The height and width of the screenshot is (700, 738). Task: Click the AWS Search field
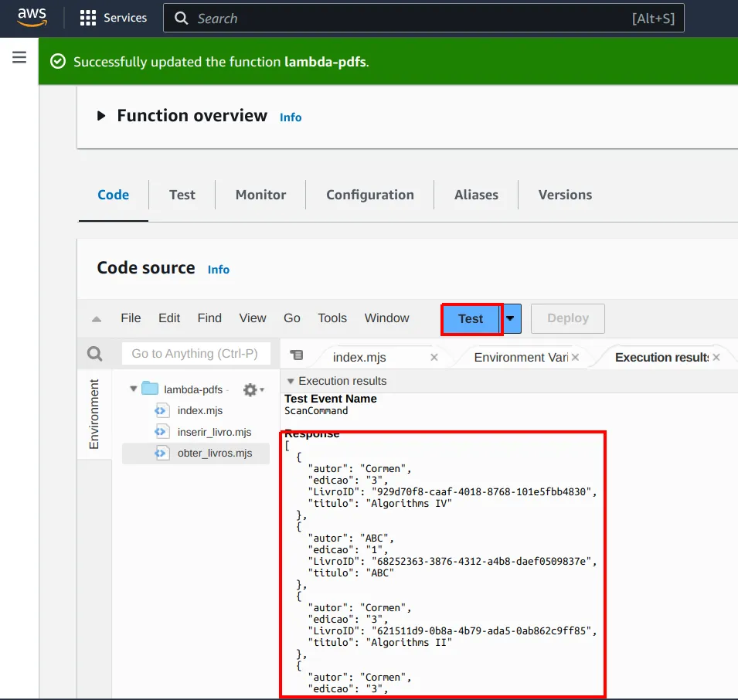(423, 18)
